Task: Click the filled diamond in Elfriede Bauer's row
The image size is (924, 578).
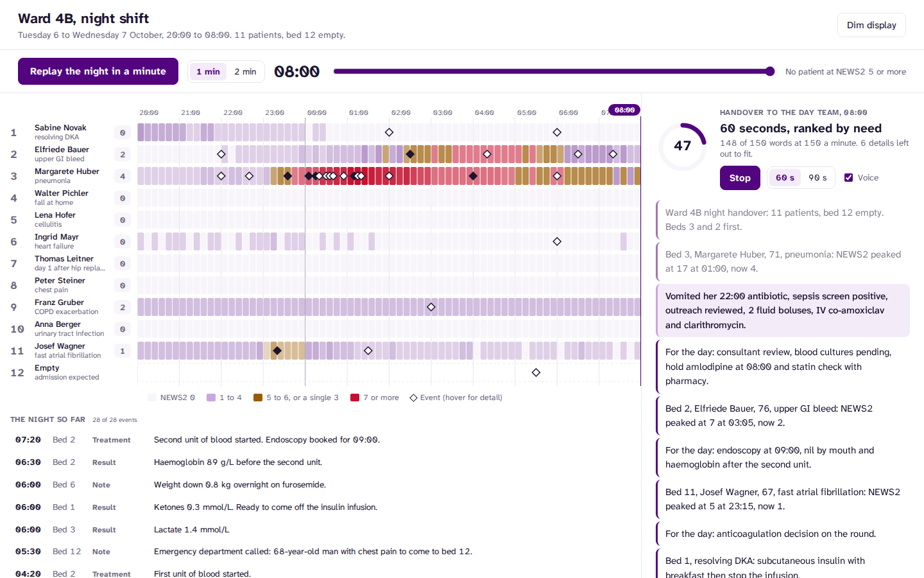Action: 410,154
